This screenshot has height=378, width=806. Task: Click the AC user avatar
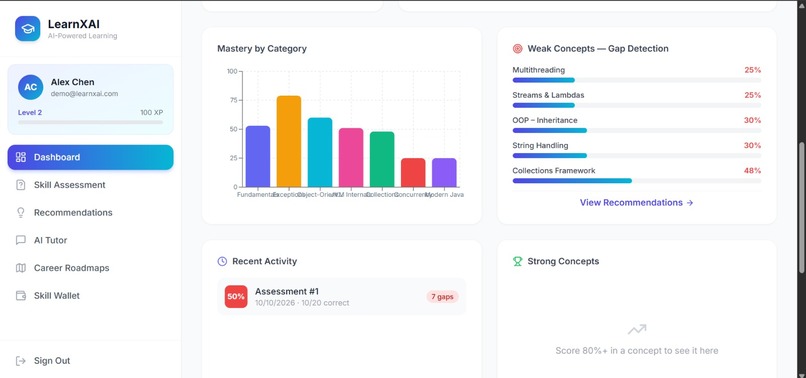(30, 87)
